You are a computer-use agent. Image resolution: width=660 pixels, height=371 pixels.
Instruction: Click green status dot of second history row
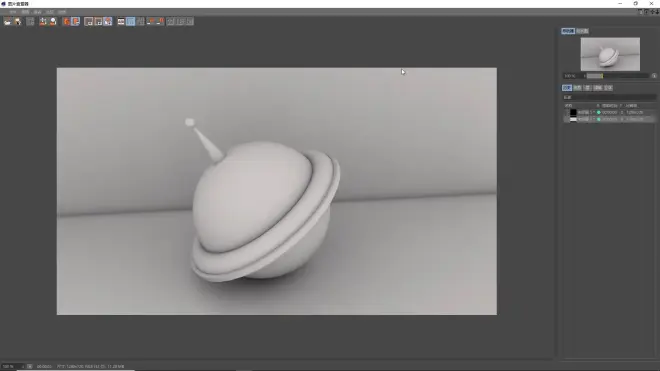pos(599,119)
